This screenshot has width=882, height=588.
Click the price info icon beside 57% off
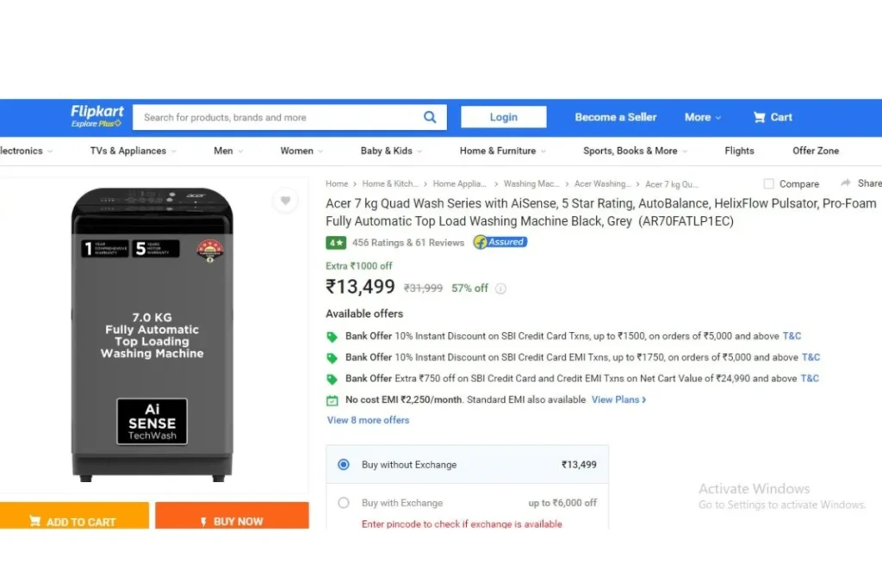[x=500, y=288]
